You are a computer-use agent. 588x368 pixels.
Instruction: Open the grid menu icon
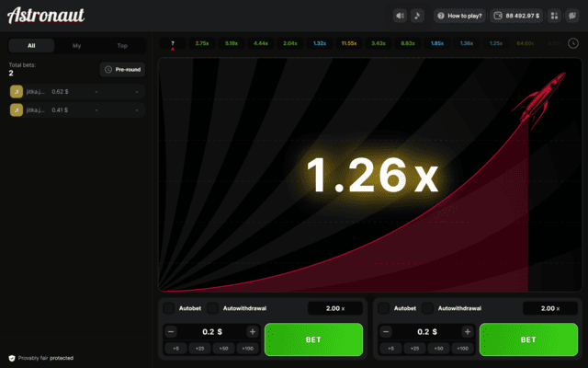(554, 16)
